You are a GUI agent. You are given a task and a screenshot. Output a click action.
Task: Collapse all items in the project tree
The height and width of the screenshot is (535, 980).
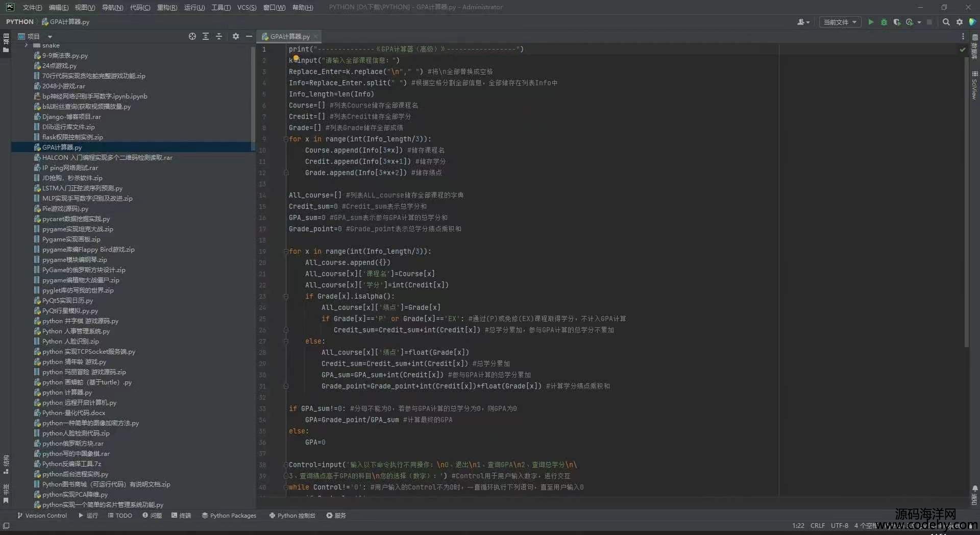click(x=219, y=36)
